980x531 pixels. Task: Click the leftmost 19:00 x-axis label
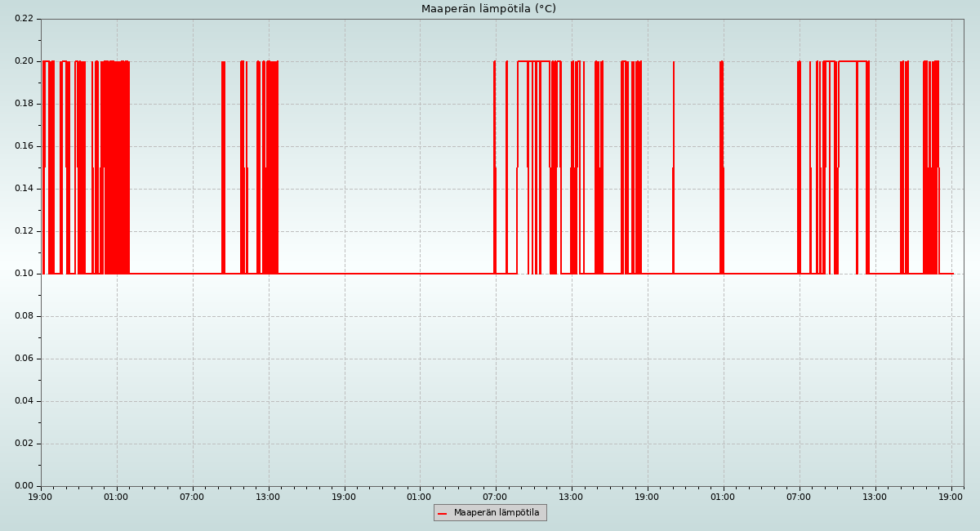pyautogui.click(x=41, y=497)
